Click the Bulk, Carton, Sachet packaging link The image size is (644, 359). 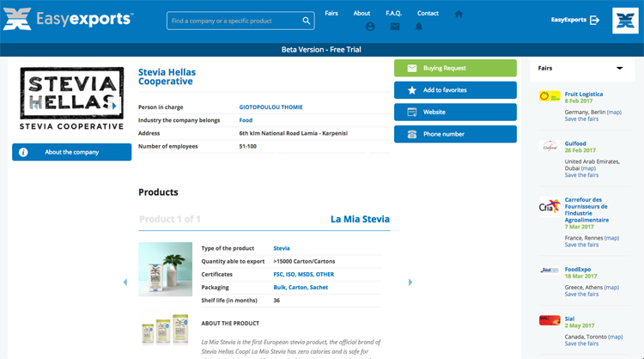click(x=301, y=288)
